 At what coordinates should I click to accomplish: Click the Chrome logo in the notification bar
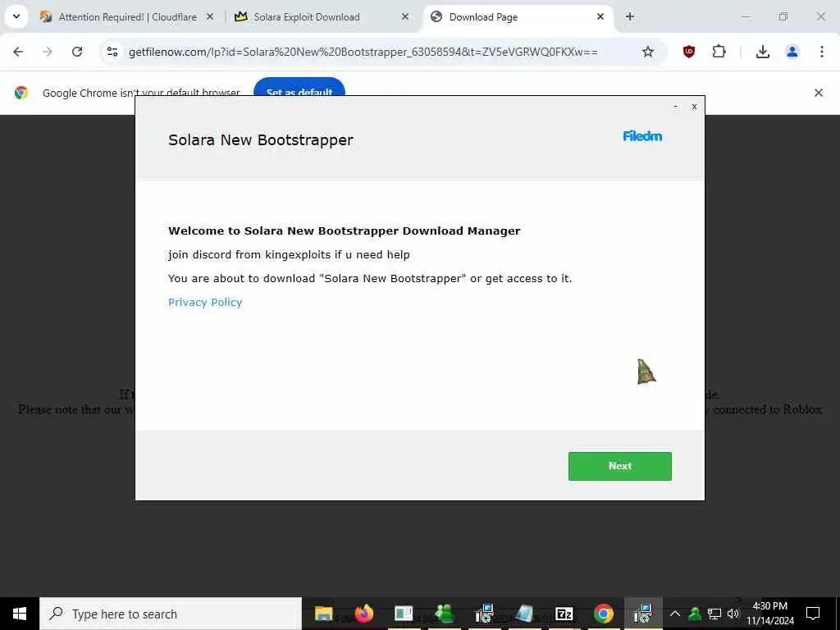click(21, 93)
